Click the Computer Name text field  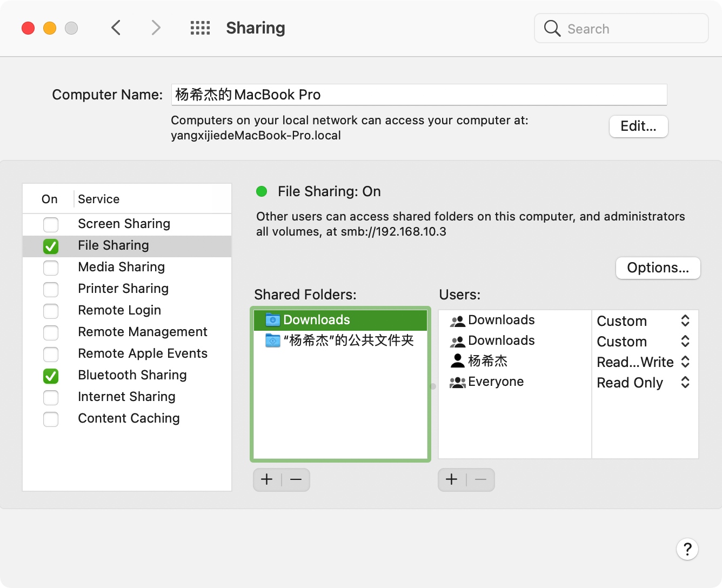[419, 95]
